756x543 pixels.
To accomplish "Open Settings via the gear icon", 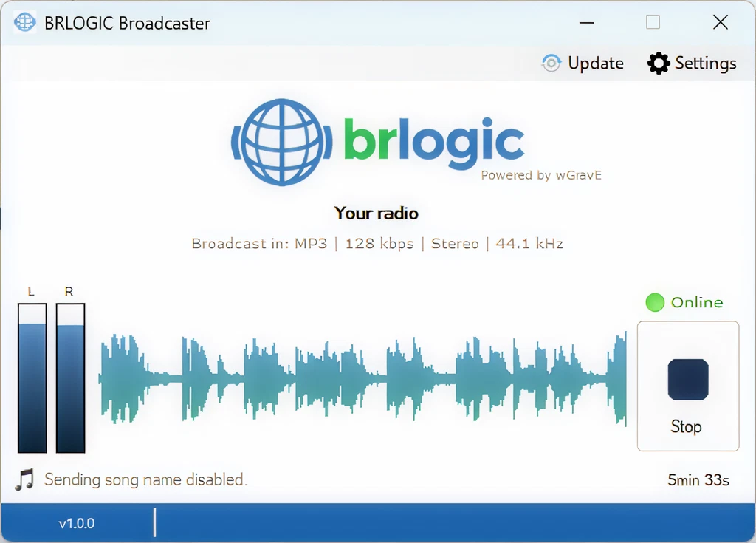I will 659,64.
